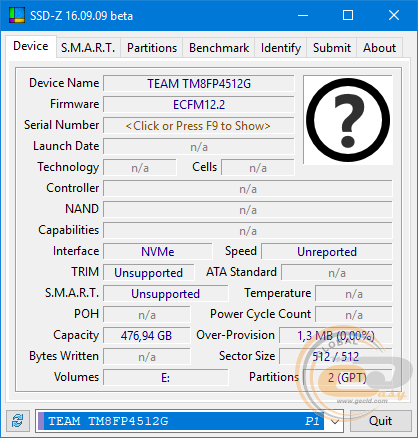Click the Capabilities n/a field
Screen dimensions: 418x438
coord(248,231)
